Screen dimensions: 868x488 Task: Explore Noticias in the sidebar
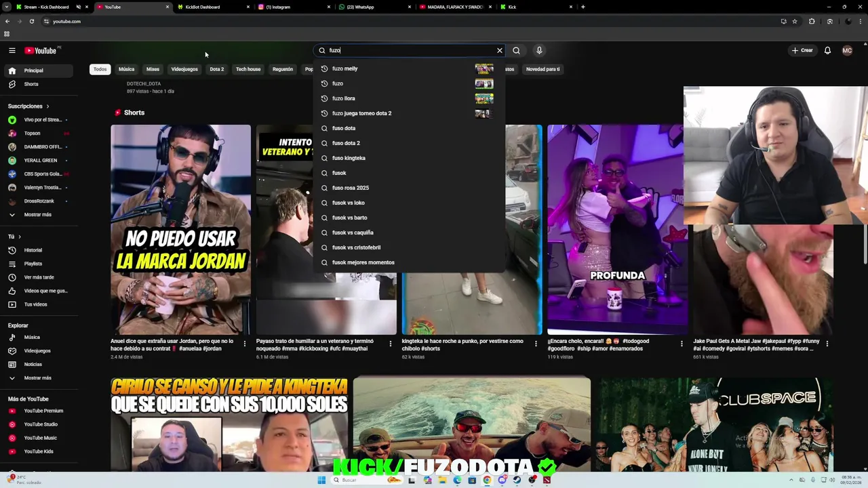click(39, 364)
